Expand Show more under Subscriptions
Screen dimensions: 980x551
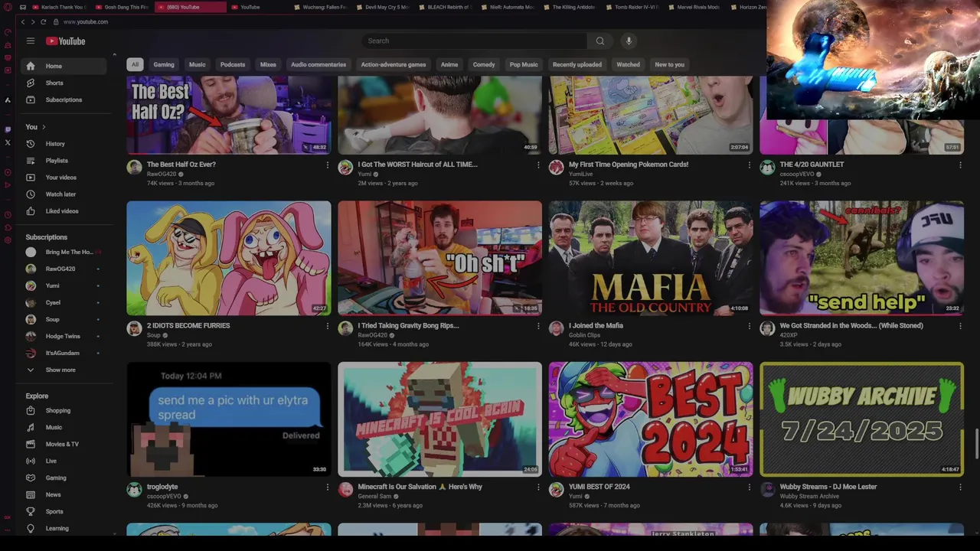point(64,370)
